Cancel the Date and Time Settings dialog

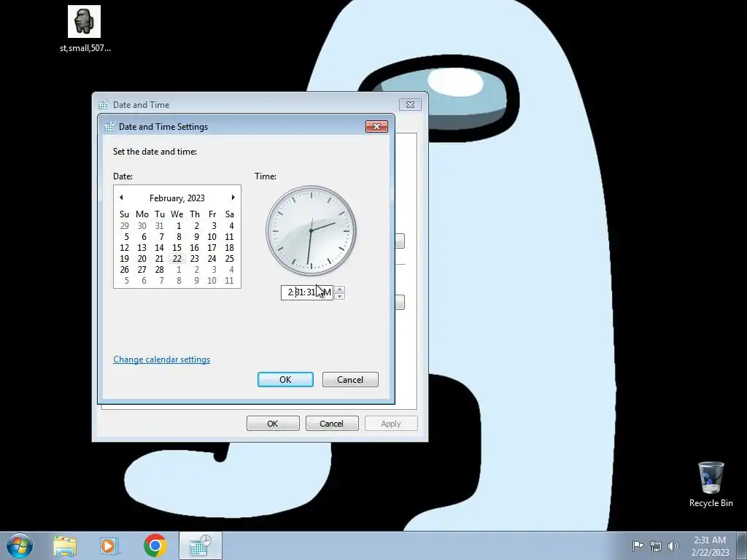pyautogui.click(x=350, y=379)
